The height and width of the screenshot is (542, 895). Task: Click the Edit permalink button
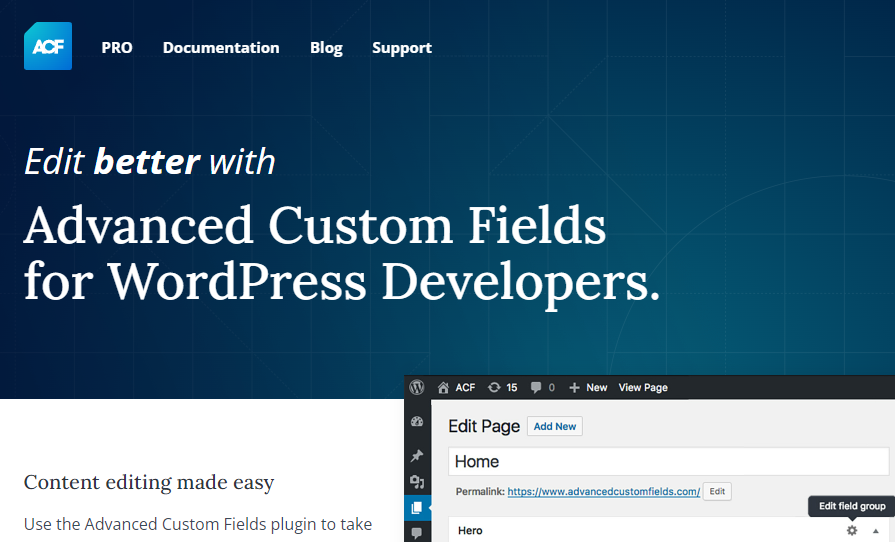click(x=717, y=491)
